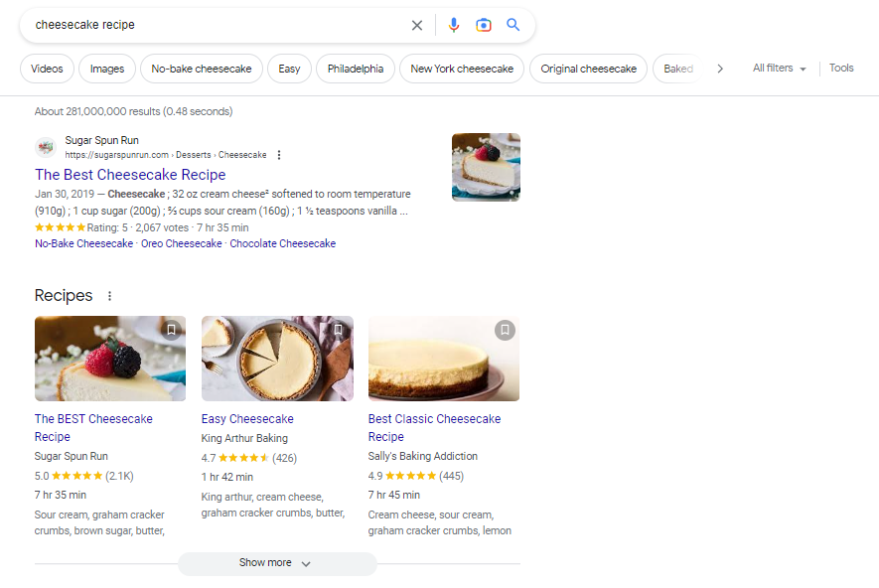The width and height of the screenshot is (879, 588).
Task: Open the All filters dropdown
Action: point(780,69)
